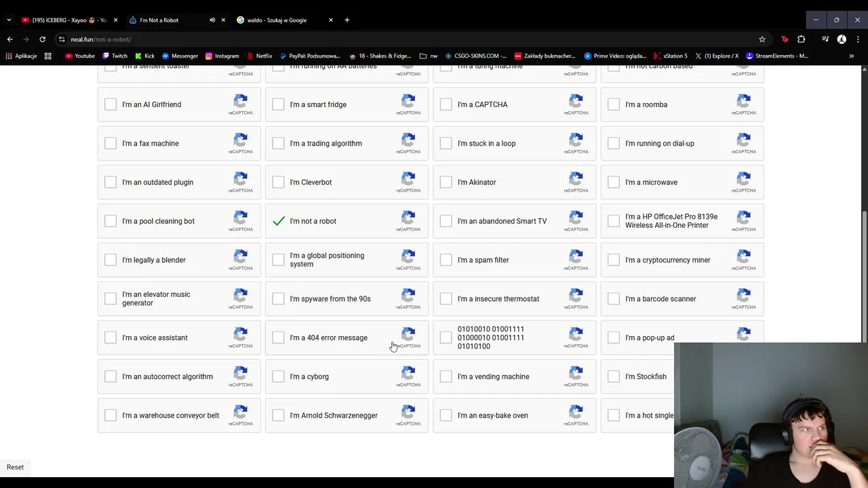Check the I'm a 404 error message box
The width and height of the screenshot is (868, 488).
point(278,338)
